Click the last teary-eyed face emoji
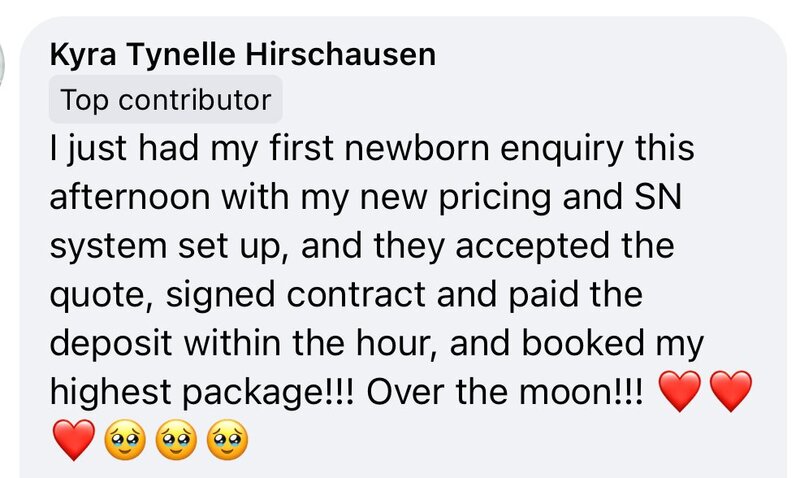This screenshot has width=800, height=478. (x=227, y=440)
